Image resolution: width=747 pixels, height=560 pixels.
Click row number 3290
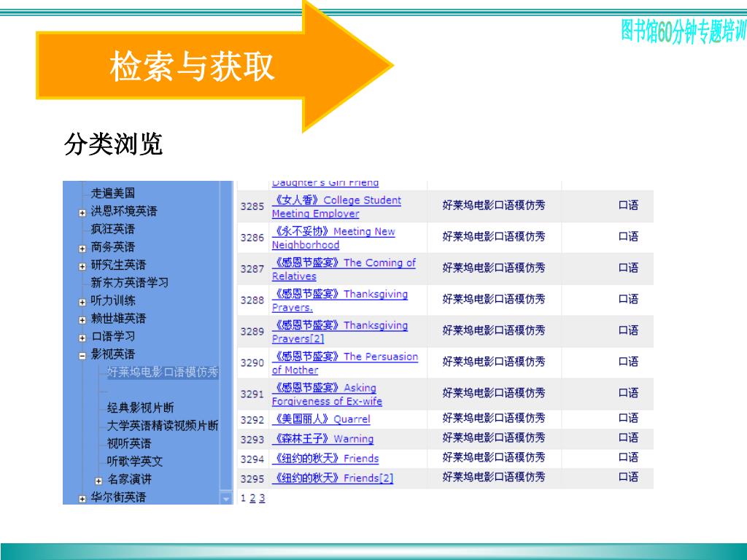(x=252, y=363)
